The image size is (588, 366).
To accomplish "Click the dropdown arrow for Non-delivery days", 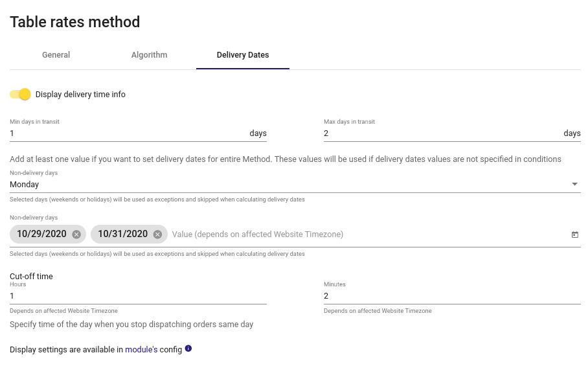I will (574, 184).
